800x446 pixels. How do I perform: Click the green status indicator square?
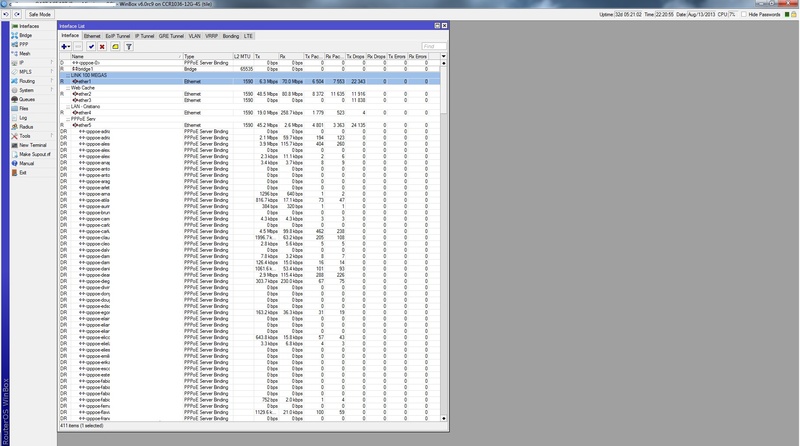coord(787,14)
